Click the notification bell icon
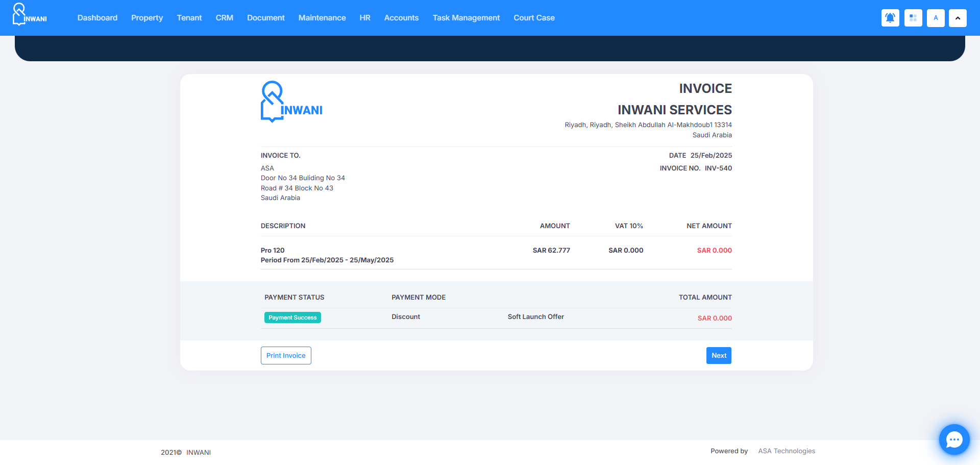The height and width of the screenshot is (465, 980). (890, 18)
